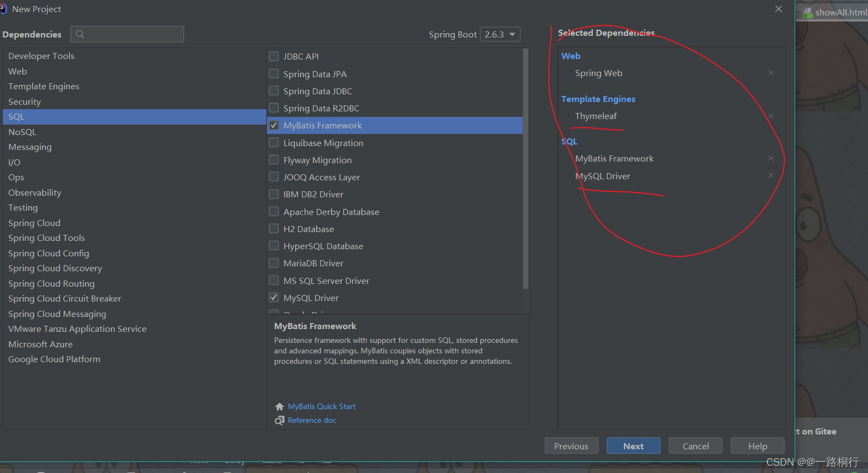Viewport: 868px width, 473px height.
Task: Select SQL category in list
Action: 135,117
